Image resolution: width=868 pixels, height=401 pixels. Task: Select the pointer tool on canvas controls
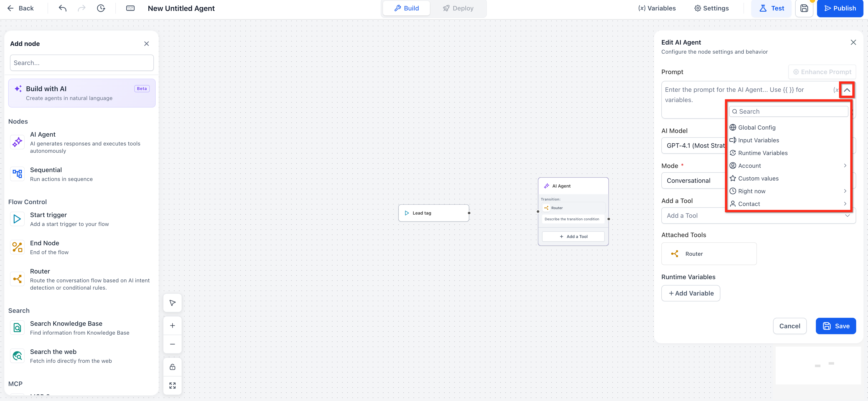coord(173,303)
